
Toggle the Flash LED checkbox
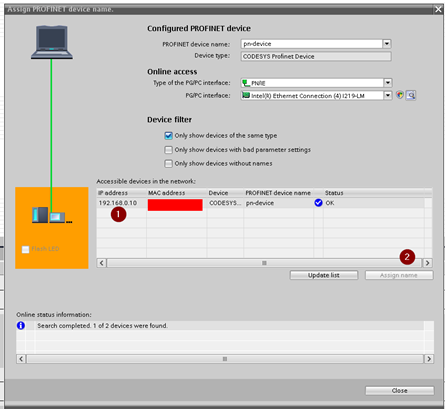tap(25, 249)
